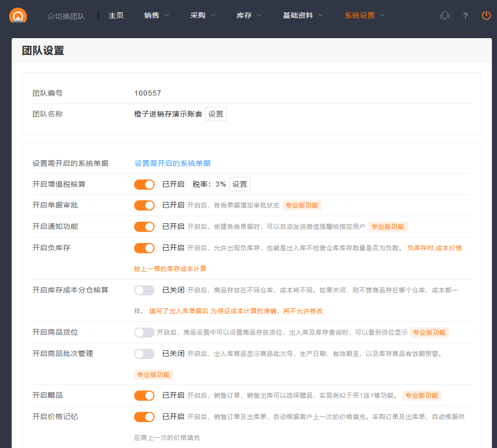Viewport: 497px width, 448px height.
Task: Go to the 主页 tab
Action: (116, 15)
